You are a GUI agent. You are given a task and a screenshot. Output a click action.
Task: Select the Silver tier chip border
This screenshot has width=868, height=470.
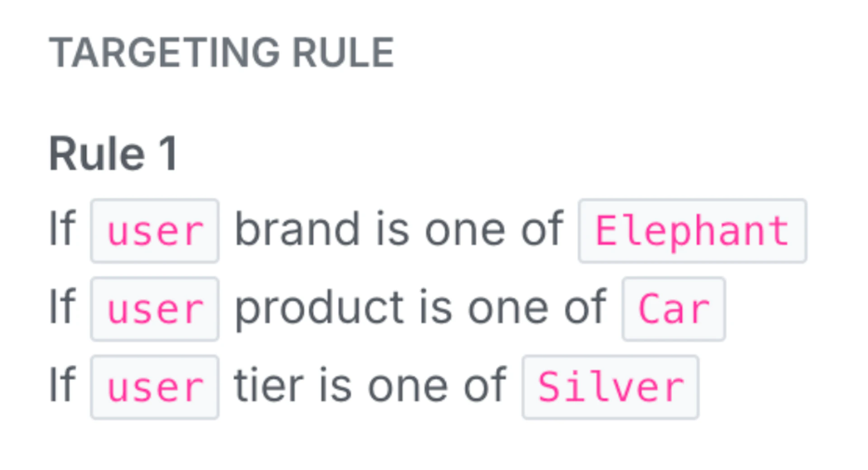(611, 386)
